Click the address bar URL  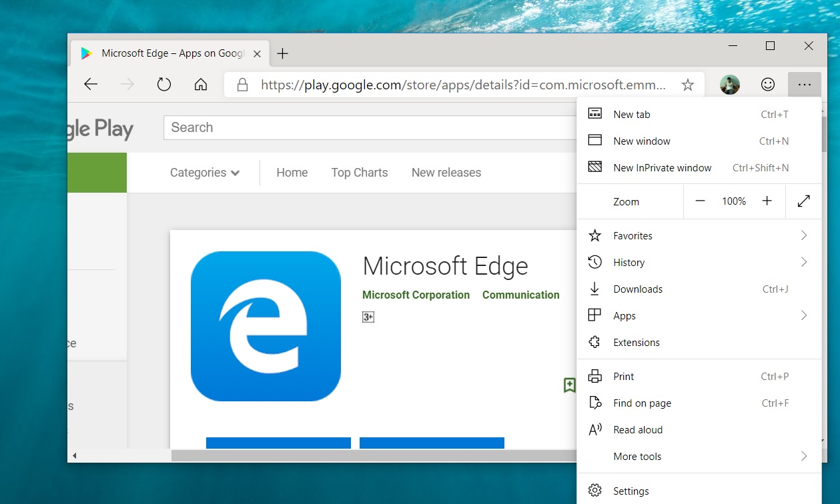(x=463, y=85)
